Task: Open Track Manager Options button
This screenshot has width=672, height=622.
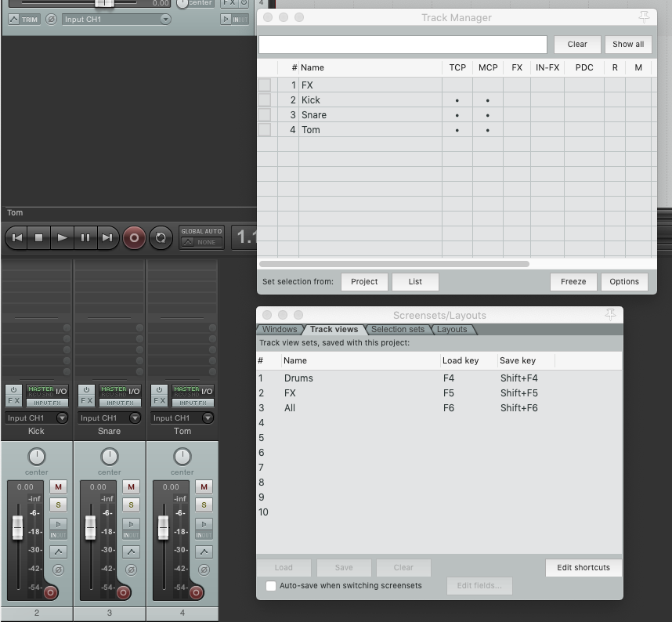Action: [x=624, y=282]
